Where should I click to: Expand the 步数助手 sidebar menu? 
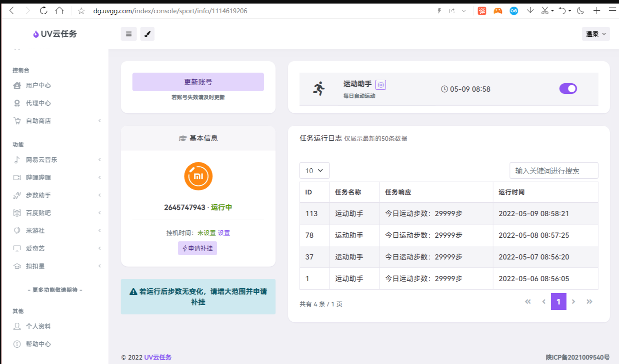(57, 195)
